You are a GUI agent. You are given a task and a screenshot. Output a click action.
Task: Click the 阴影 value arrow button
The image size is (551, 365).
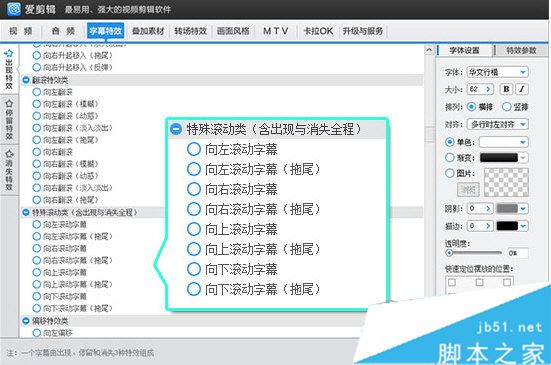point(488,209)
